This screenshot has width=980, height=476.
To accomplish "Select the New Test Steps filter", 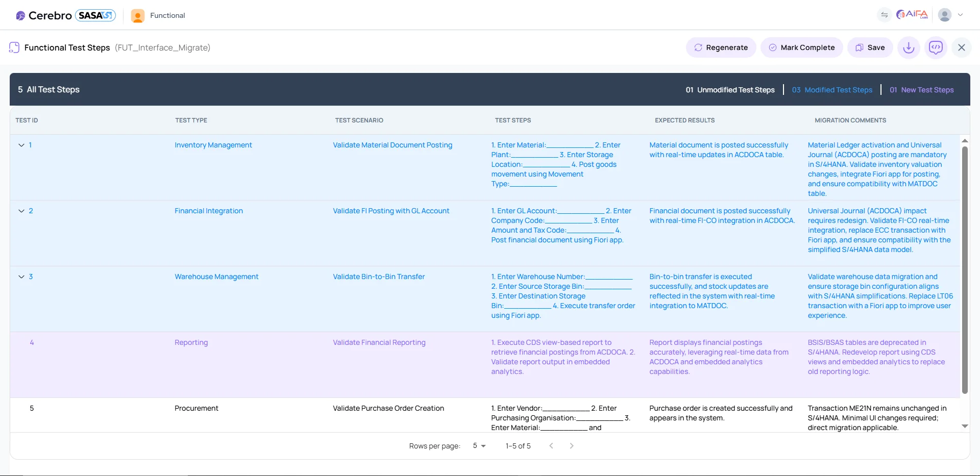I will 922,89.
